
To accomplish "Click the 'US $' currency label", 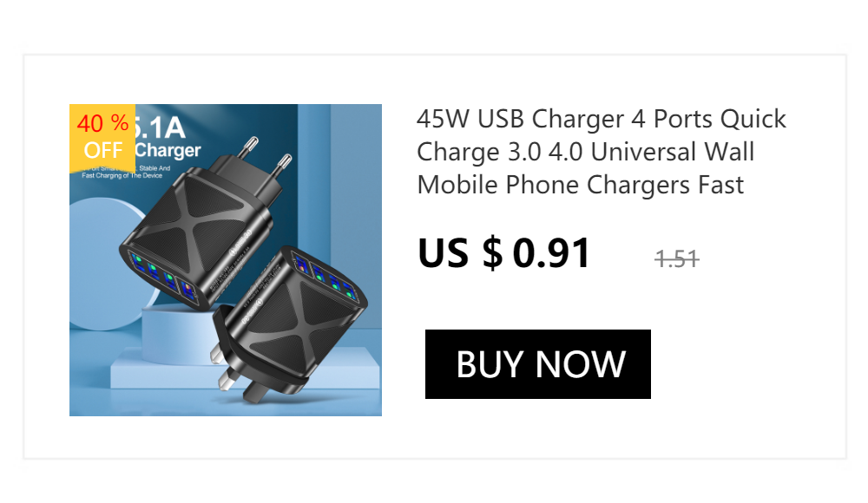I will pos(460,253).
